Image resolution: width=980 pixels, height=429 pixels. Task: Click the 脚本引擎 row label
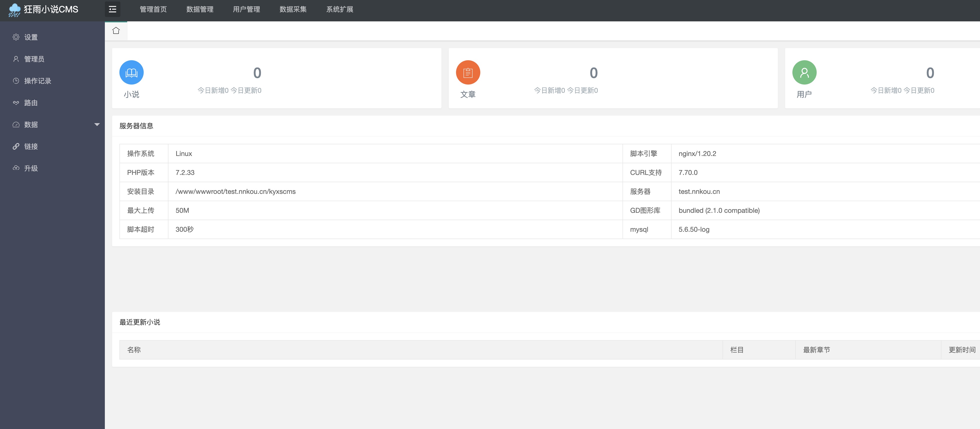pyautogui.click(x=644, y=153)
